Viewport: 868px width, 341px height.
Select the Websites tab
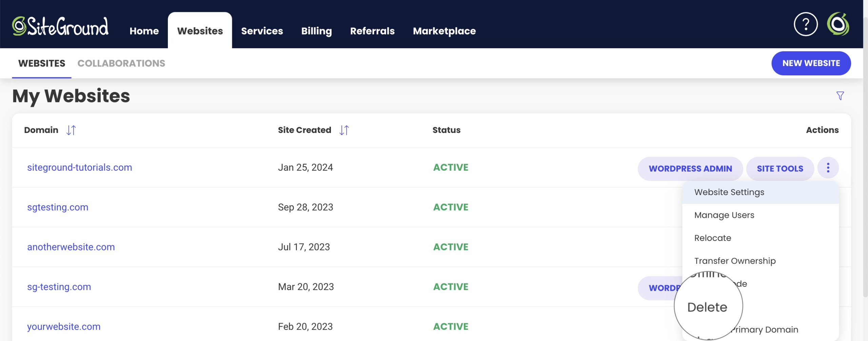click(x=200, y=31)
